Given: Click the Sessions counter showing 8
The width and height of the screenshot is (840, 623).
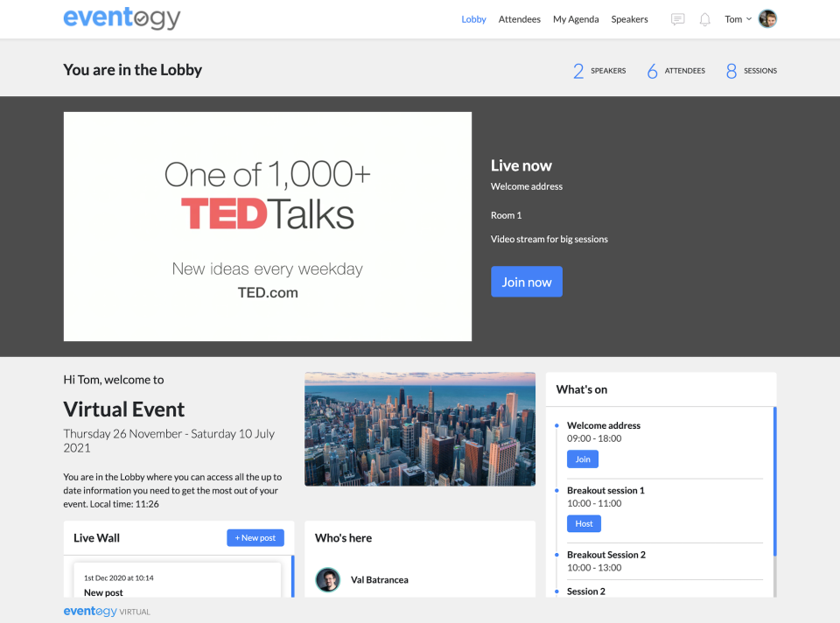Looking at the screenshot, I should click(x=750, y=70).
